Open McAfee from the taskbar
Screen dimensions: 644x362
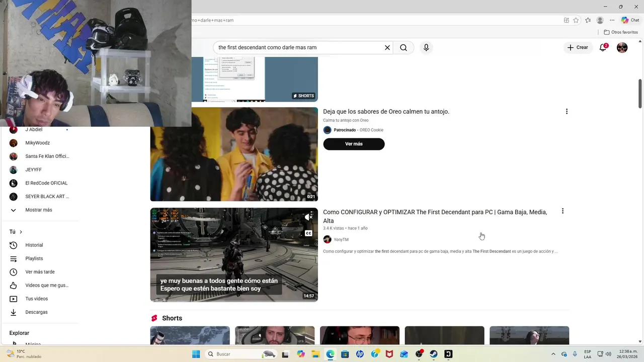[x=389, y=354]
